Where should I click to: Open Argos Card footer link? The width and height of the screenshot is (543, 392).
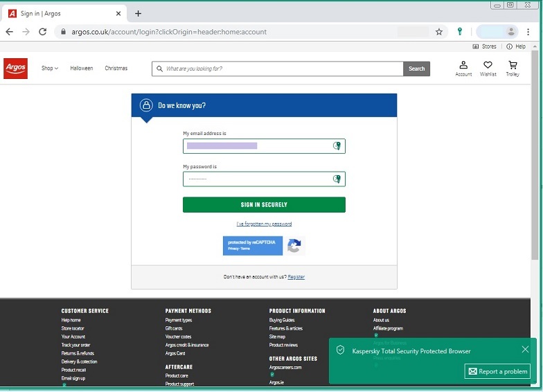175,353
